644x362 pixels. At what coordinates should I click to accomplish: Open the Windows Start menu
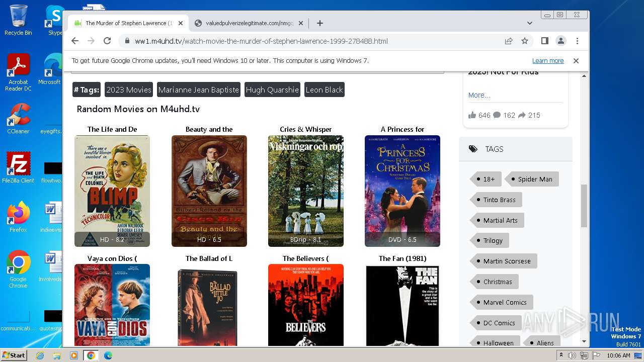14,355
